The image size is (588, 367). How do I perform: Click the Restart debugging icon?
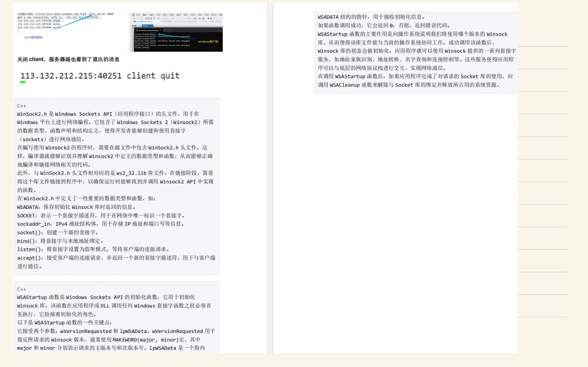coord(214,18)
